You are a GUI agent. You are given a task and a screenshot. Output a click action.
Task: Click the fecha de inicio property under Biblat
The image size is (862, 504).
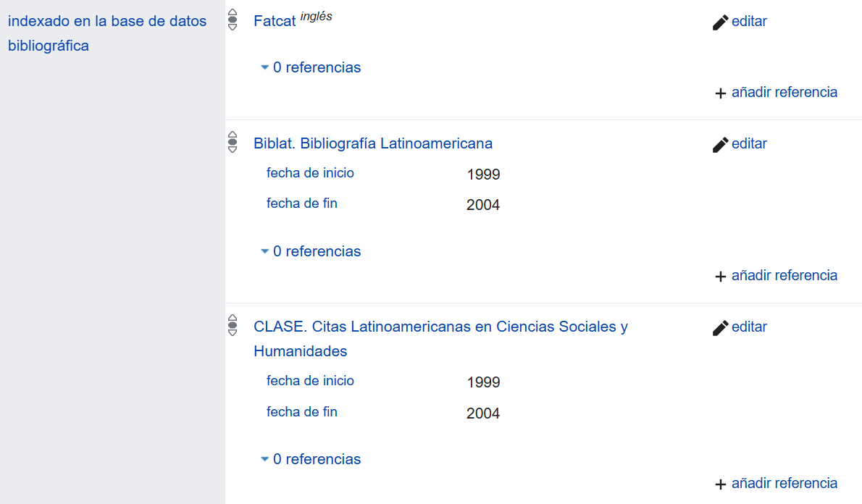(310, 173)
